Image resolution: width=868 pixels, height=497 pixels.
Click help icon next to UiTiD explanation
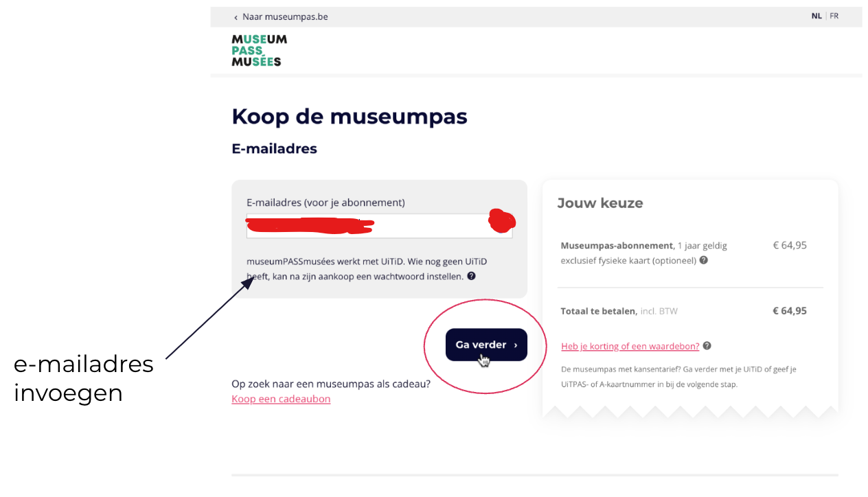pos(471,276)
